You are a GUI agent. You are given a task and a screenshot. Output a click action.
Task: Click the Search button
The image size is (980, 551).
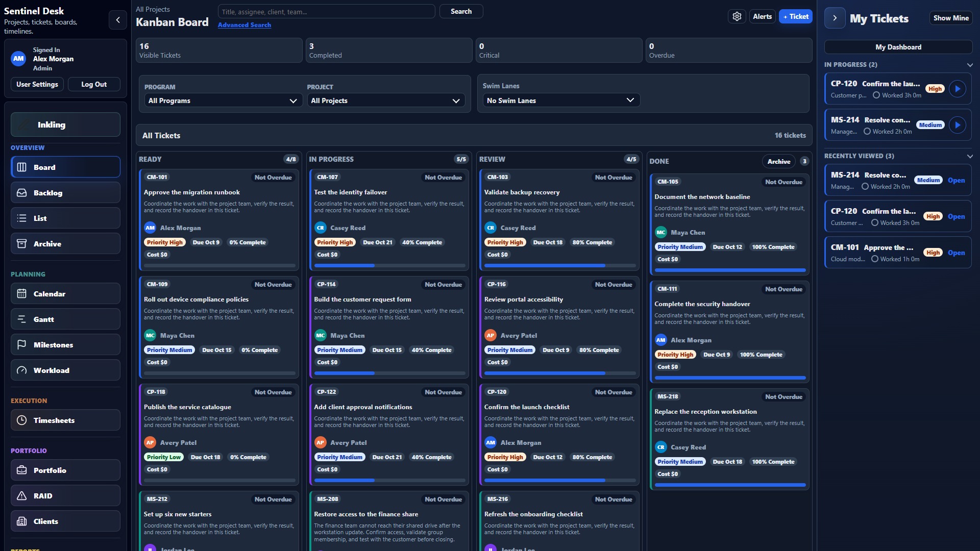(x=461, y=11)
